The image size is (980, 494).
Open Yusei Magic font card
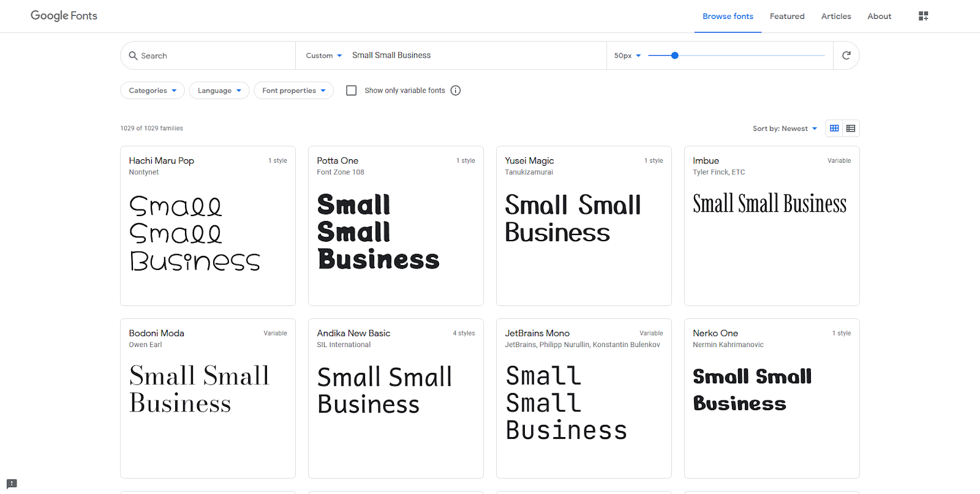584,226
